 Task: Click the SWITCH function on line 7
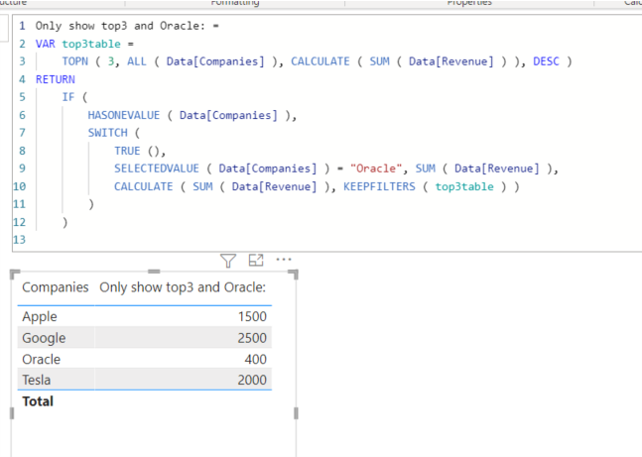(x=108, y=133)
